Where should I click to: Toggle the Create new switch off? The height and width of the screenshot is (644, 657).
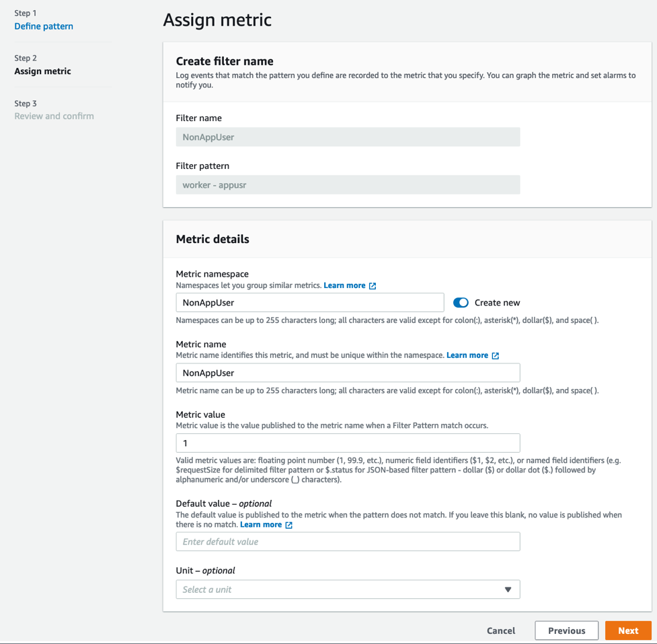[461, 303]
